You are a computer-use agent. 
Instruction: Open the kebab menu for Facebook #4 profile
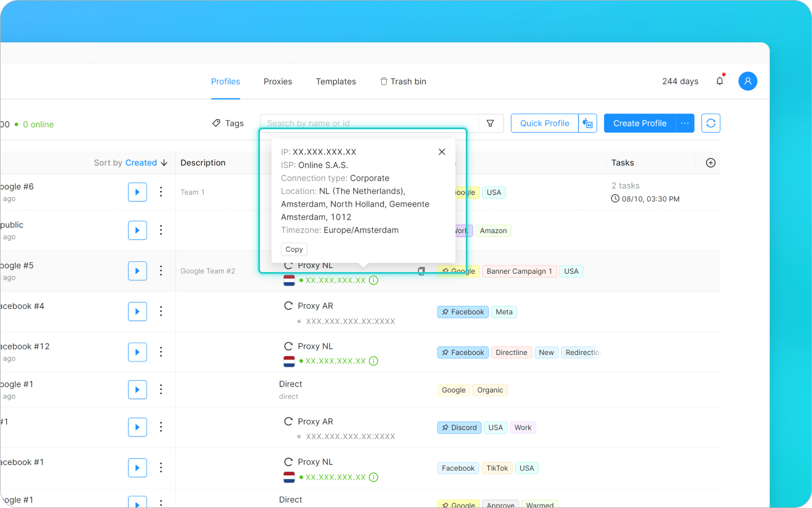click(161, 312)
